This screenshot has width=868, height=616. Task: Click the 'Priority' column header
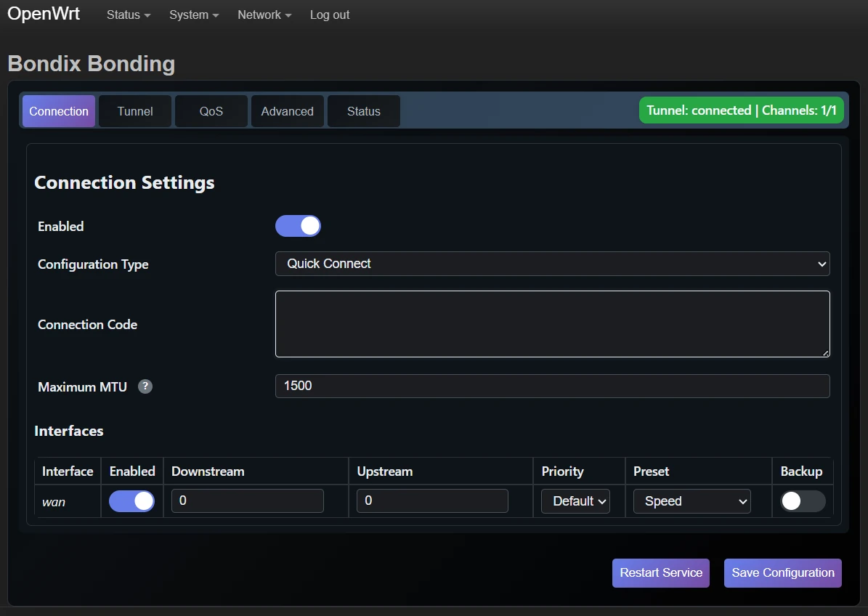coord(562,471)
